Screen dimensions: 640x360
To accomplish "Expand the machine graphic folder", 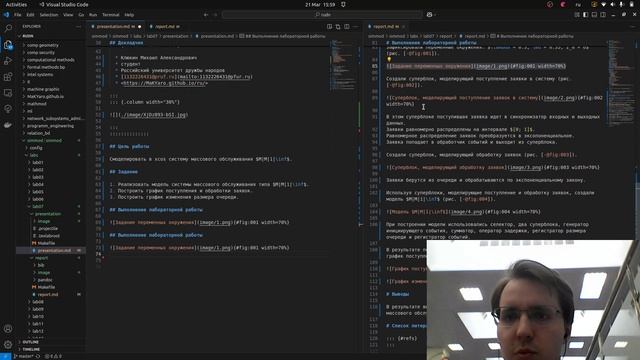I will pyautogui.click(x=43, y=89).
